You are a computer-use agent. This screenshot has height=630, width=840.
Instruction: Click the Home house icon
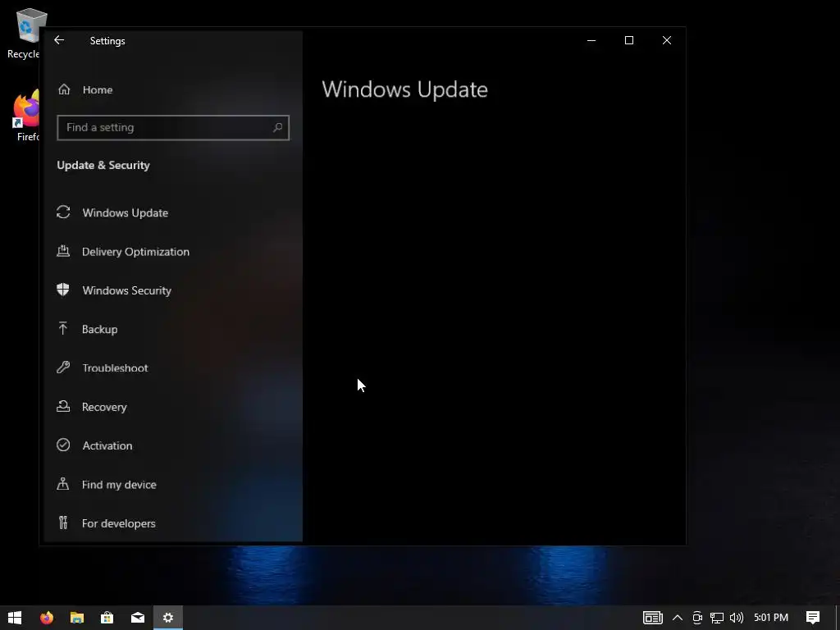click(x=64, y=89)
